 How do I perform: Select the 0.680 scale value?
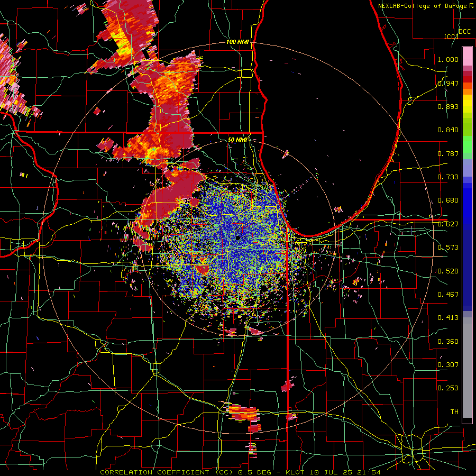coord(448,200)
